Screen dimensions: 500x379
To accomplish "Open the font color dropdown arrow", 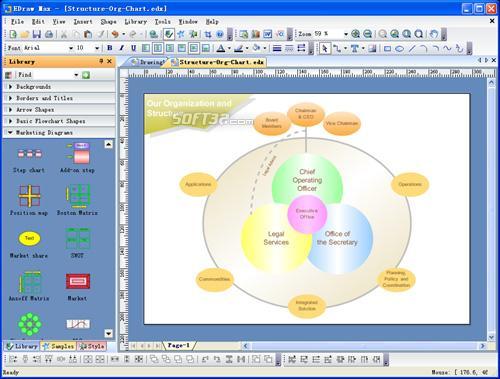I will [x=229, y=49].
